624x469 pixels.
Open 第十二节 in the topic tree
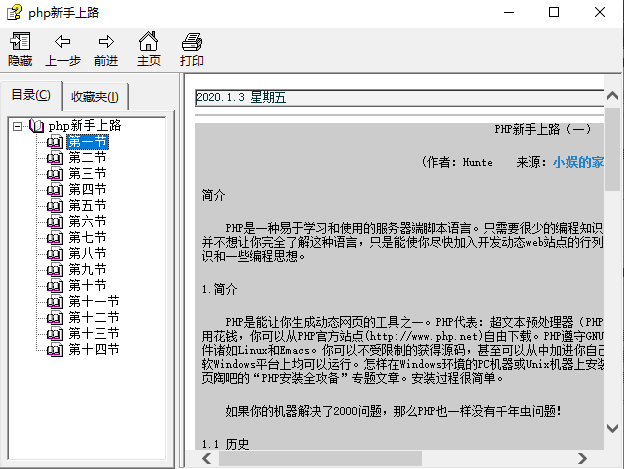(x=93, y=318)
